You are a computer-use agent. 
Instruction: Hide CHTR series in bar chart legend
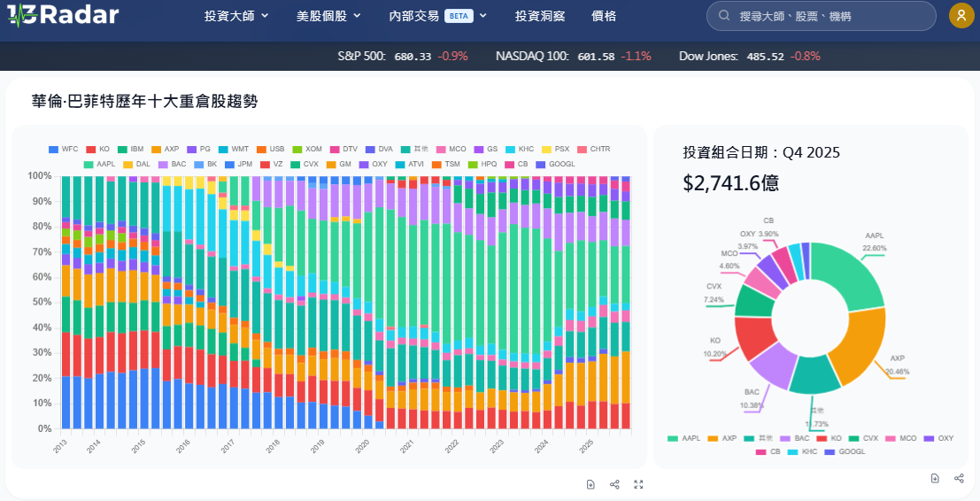click(594, 150)
